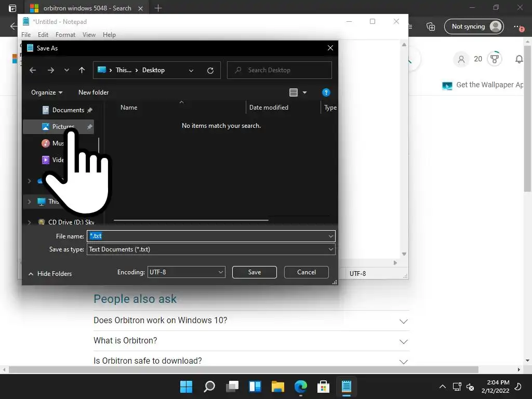Click the Cancel button
532x399 pixels.
(307, 272)
